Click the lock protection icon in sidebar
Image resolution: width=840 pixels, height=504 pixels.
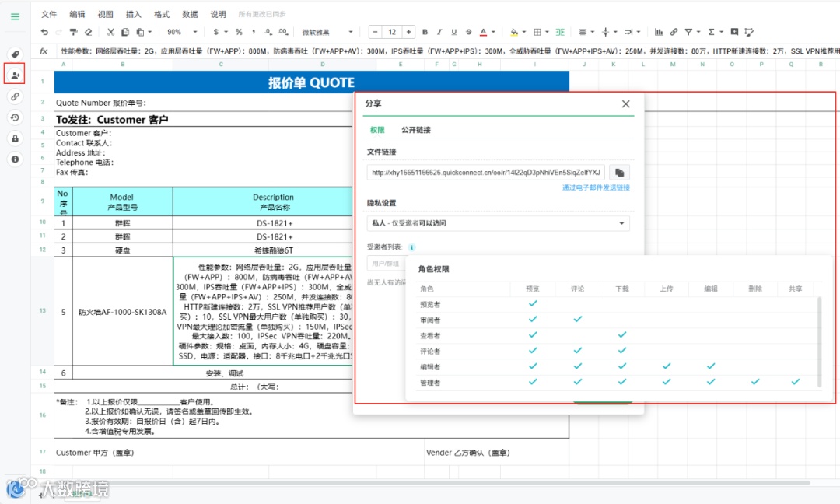pyautogui.click(x=15, y=138)
